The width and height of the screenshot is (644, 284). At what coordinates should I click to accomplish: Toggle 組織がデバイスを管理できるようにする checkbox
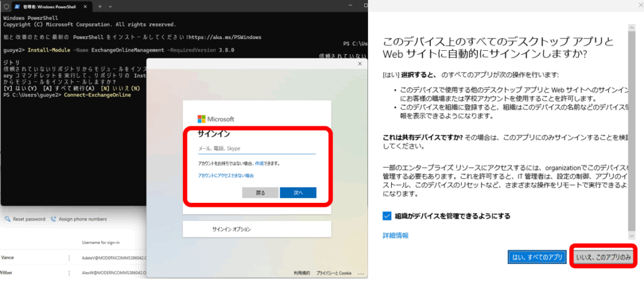point(387,216)
